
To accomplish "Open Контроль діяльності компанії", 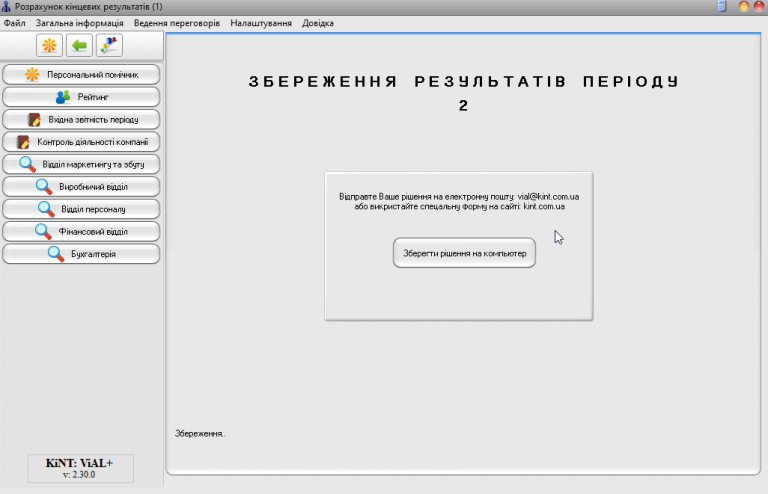I will click(x=81, y=142).
